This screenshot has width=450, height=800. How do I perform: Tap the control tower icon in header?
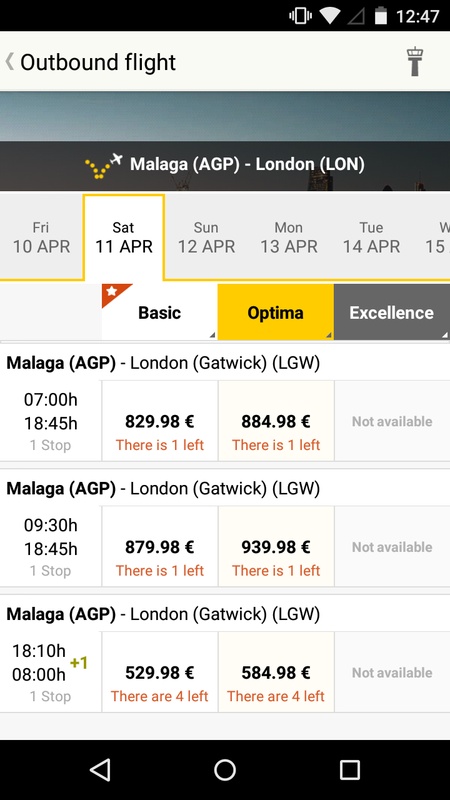click(414, 61)
